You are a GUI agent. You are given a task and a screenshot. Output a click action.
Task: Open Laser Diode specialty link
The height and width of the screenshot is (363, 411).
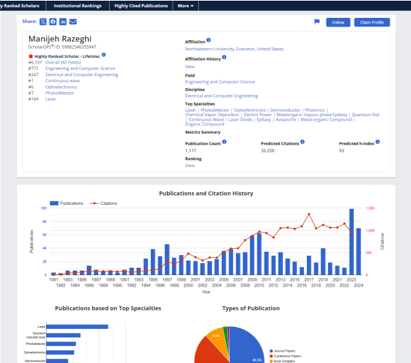point(240,119)
